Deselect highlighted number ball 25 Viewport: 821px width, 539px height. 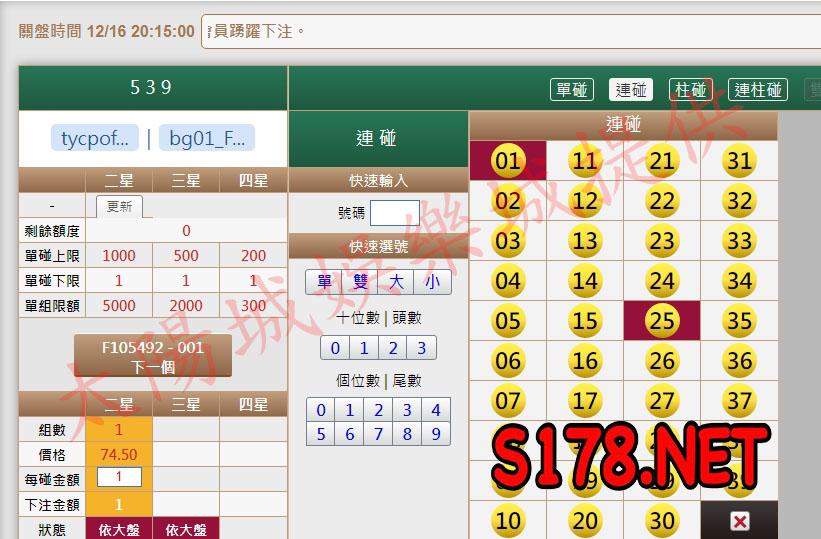[x=662, y=321]
